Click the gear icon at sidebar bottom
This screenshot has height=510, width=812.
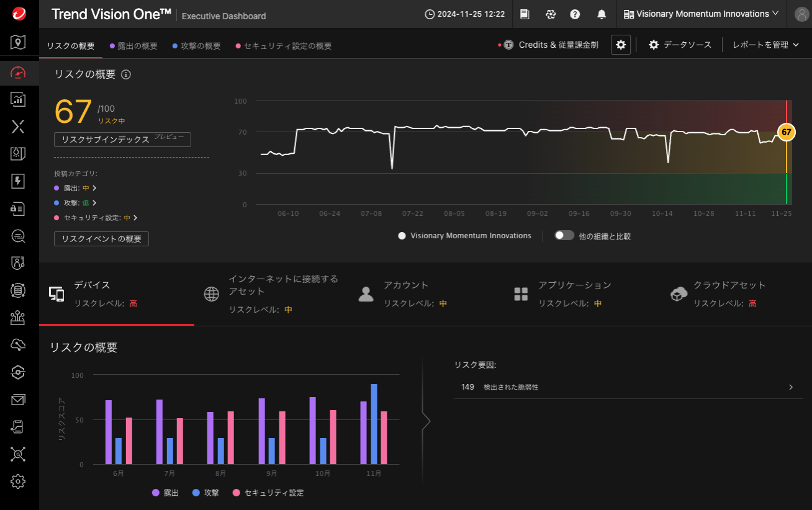pyautogui.click(x=18, y=481)
